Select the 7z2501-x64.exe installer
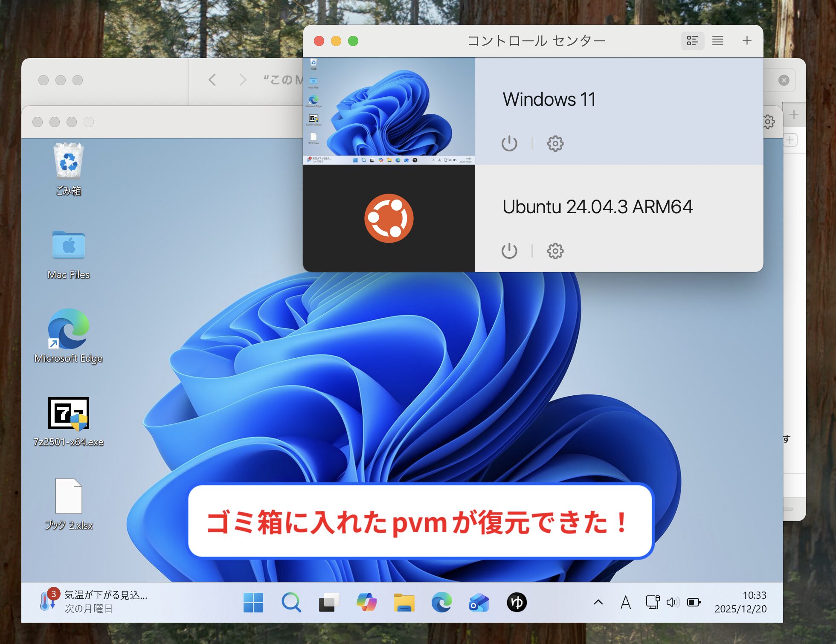This screenshot has width=836, height=644. point(68,413)
